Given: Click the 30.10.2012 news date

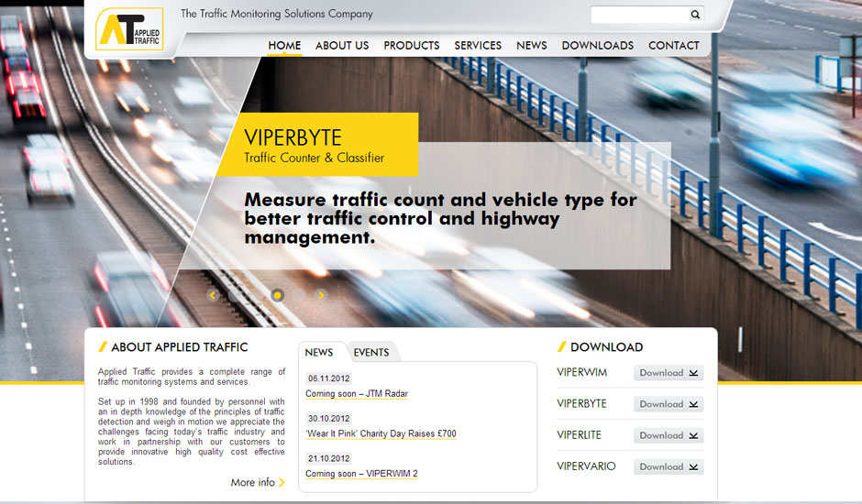Looking at the screenshot, I should [328, 419].
